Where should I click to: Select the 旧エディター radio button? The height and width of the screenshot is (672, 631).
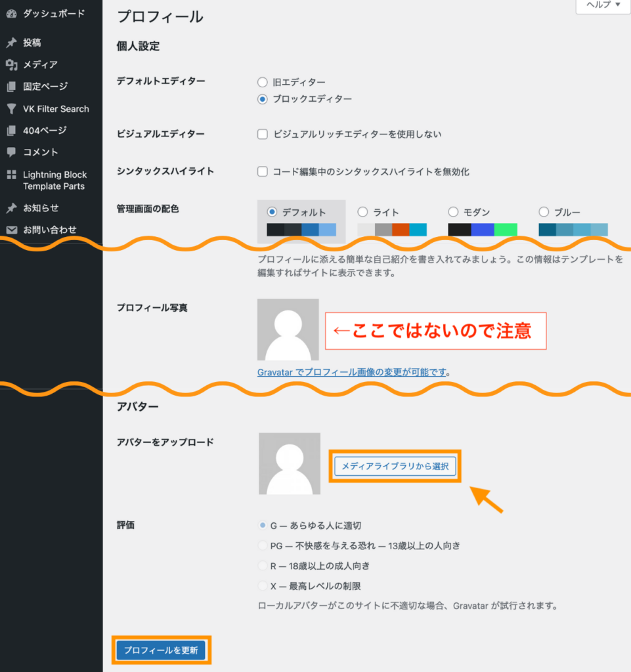pyautogui.click(x=261, y=81)
